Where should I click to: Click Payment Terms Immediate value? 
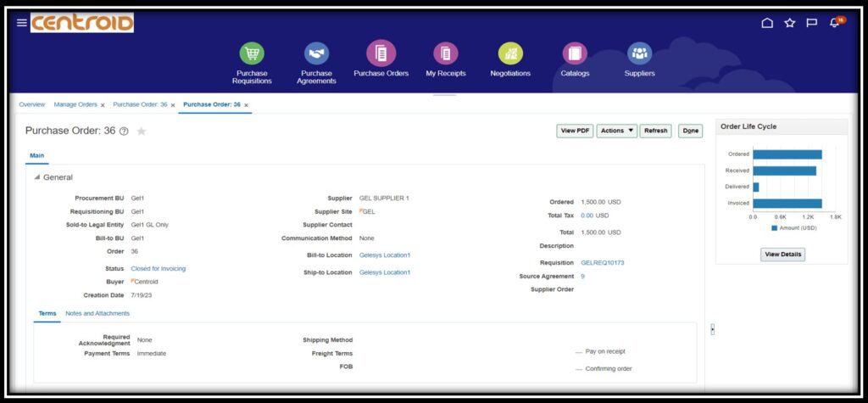151,353
